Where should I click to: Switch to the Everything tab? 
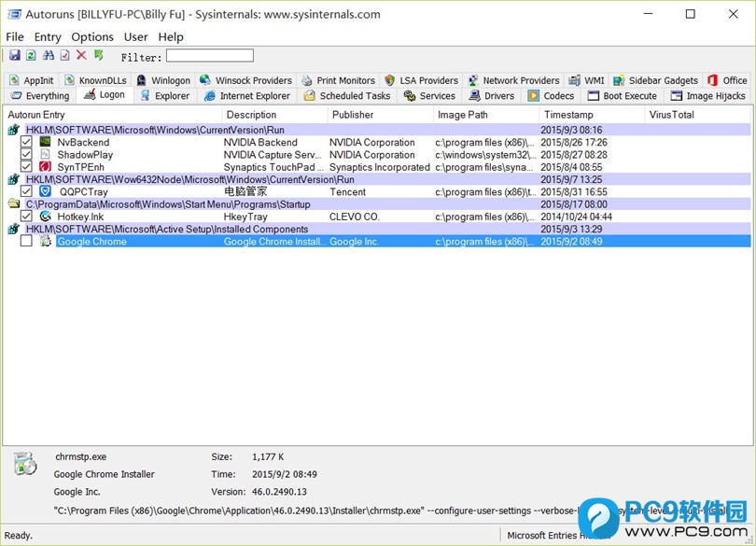tap(40, 96)
